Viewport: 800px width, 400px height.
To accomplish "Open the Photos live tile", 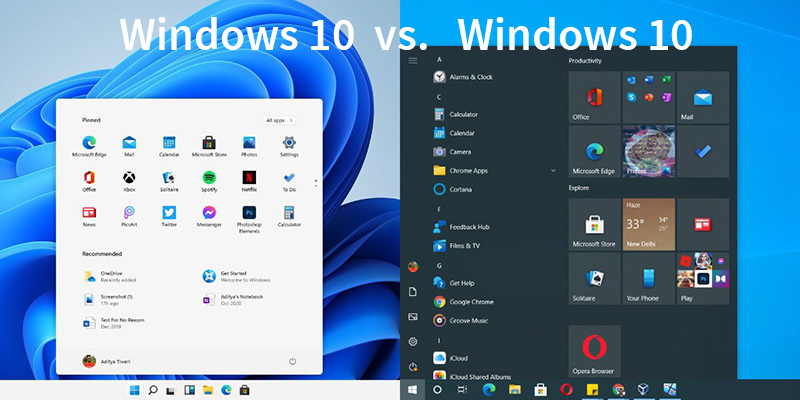I will point(648,152).
